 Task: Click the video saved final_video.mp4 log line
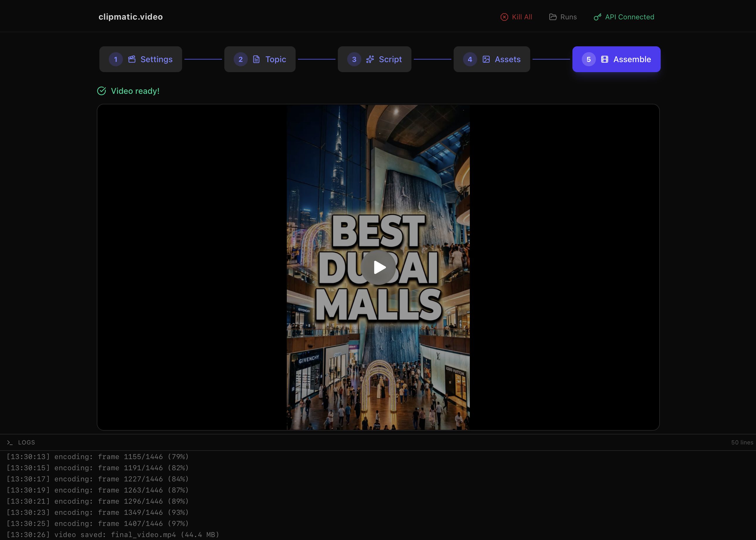[113, 535]
